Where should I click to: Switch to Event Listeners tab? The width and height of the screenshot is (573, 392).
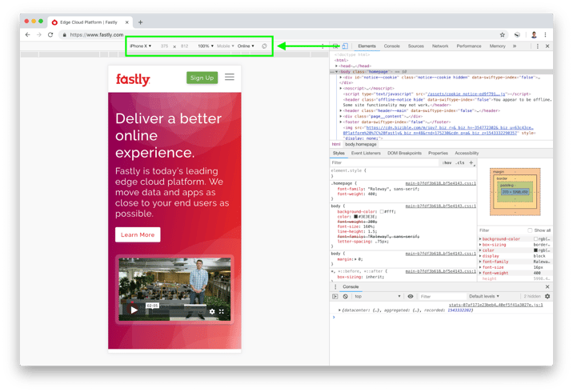pyautogui.click(x=366, y=153)
